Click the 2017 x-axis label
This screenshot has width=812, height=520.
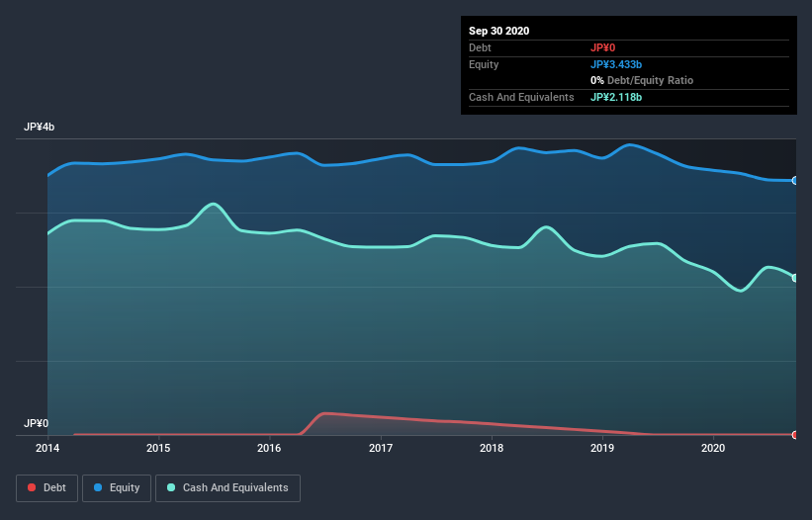click(x=381, y=448)
